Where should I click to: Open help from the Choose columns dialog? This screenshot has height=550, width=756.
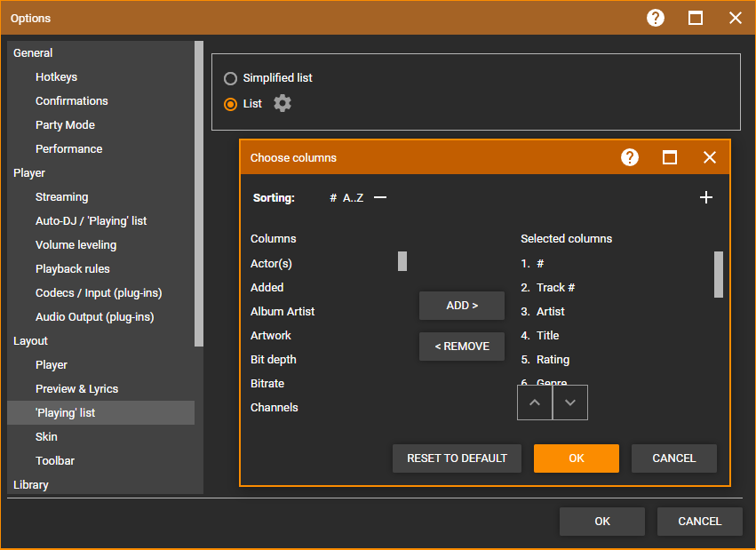pos(629,157)
